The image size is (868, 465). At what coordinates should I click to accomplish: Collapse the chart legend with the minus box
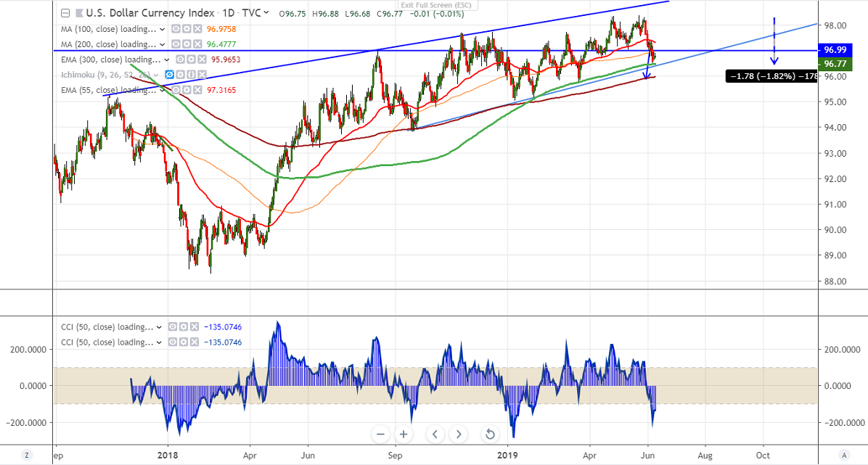65,13
